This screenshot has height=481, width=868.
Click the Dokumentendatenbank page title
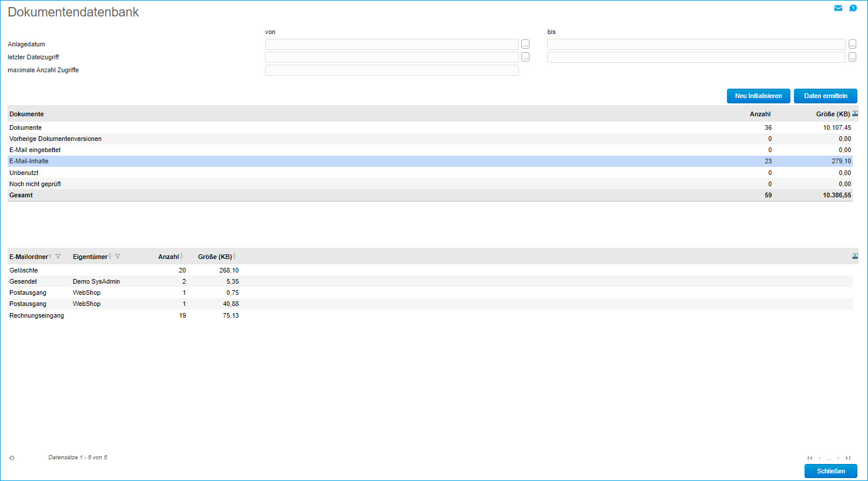73,12
